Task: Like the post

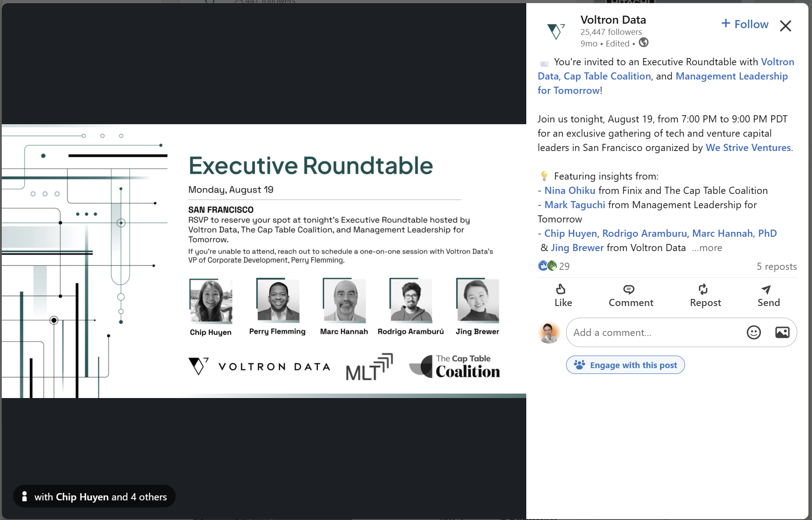Action: coord(563,295)
